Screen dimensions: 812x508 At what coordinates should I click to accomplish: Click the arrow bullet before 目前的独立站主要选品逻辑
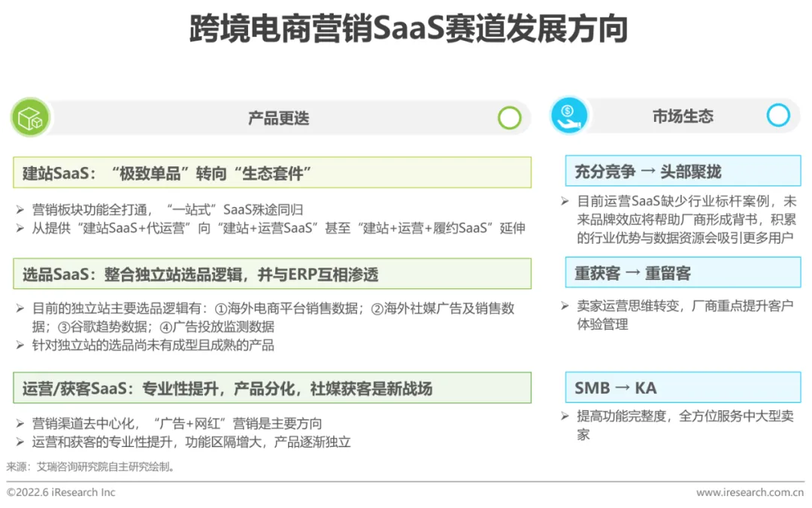click(20, 309)
